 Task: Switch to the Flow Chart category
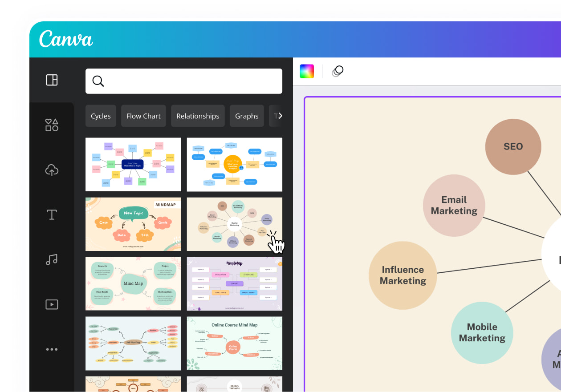(x=143, y=116)
